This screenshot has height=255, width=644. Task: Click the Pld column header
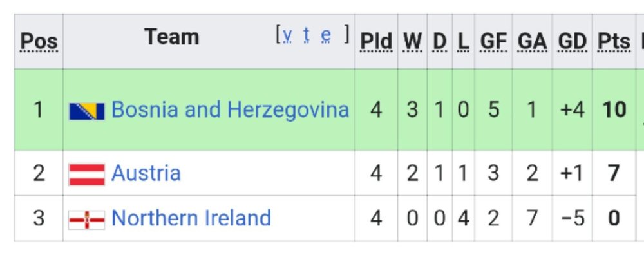pos(376,41)
